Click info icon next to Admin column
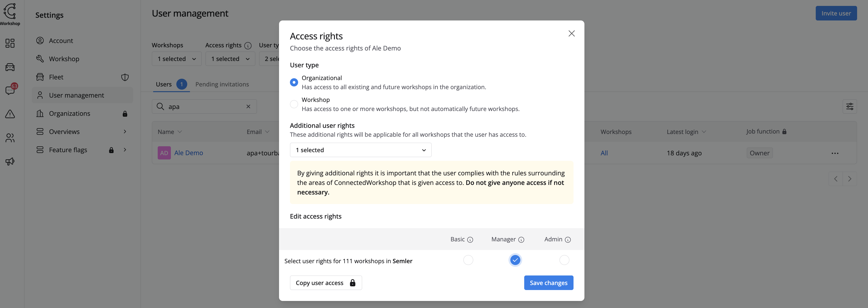868x308 pixels. coord(567,240)
